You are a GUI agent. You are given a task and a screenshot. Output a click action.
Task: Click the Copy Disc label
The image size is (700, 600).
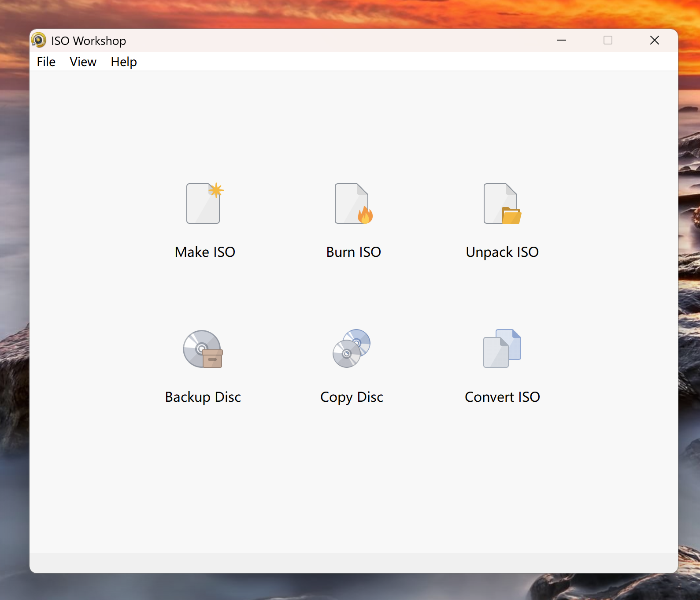pos(352,397)
